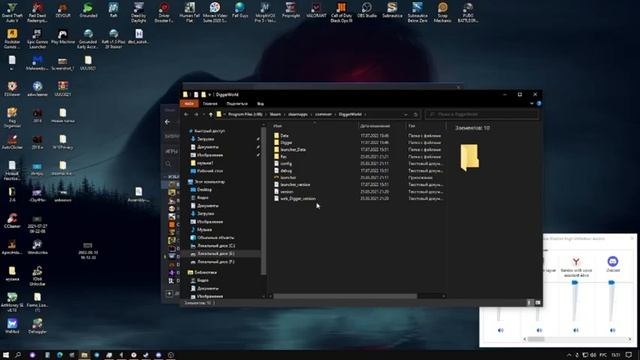Select Локальный диск (C:) in navigation pane

tap(216, 246)
